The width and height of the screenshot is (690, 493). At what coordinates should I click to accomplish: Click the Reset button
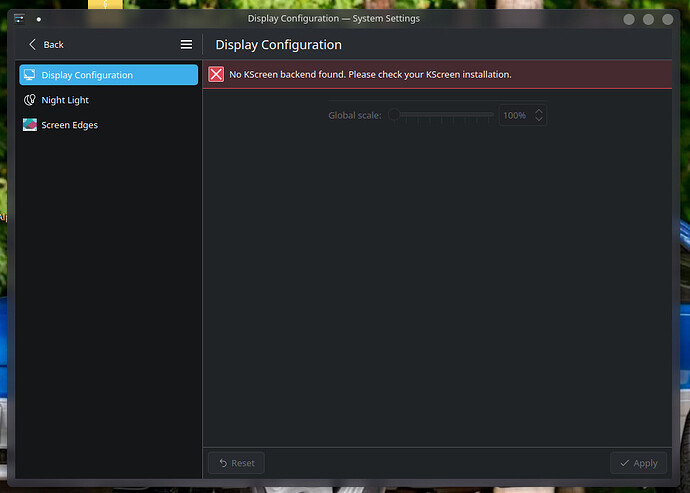click(236, 463)
